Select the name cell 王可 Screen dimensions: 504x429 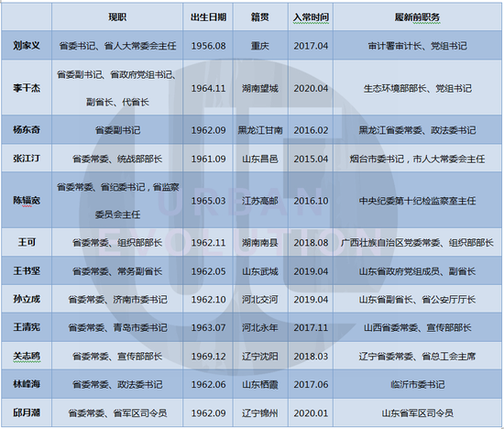click(27, 242)
